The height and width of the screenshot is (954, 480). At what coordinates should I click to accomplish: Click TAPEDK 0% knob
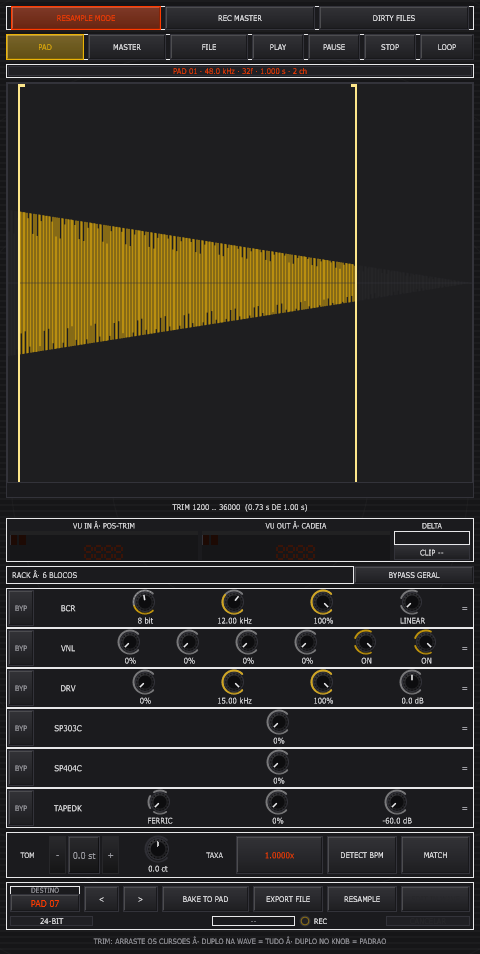278,803
